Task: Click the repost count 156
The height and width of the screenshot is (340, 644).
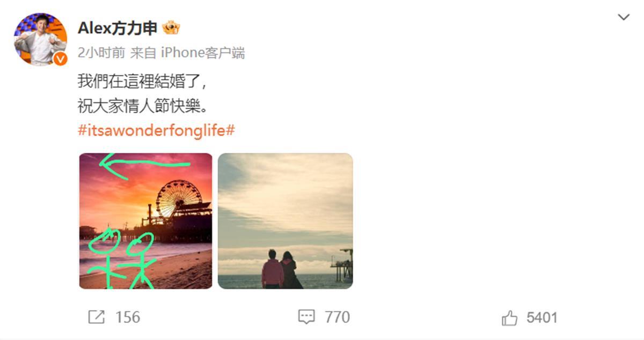Action: click(x=128, y=317)
